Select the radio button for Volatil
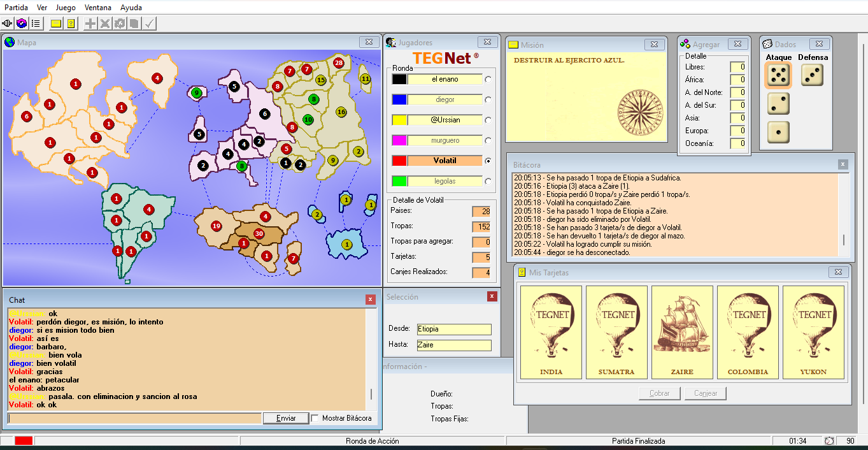This screenshot has height=450, width=868. pyautogui.click(x=488, y=161)
